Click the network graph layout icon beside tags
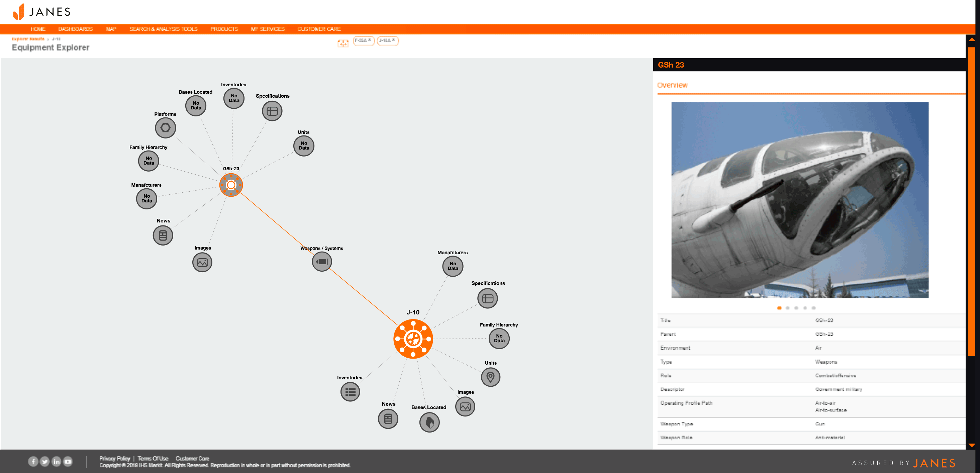 (x=343, y=43)
